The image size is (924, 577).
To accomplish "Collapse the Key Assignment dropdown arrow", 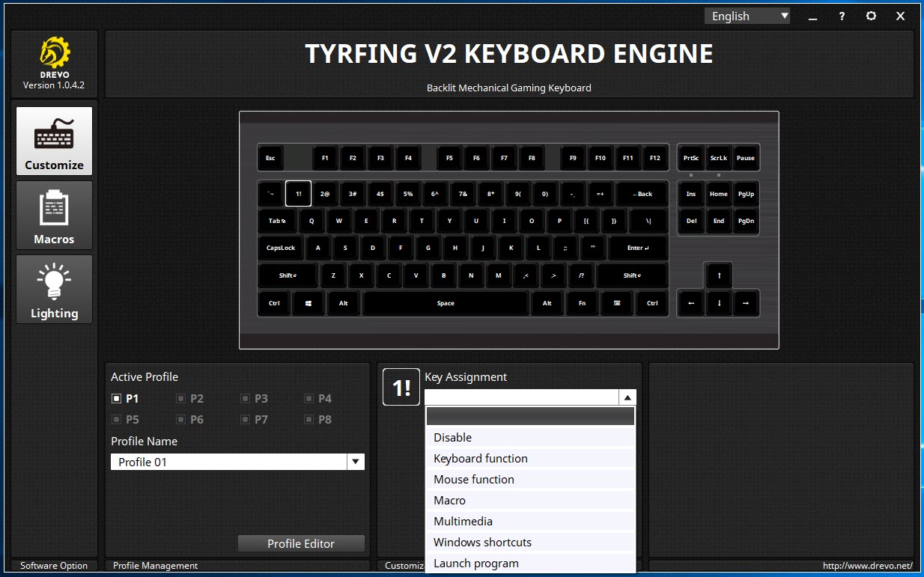I will pos(627,397).
